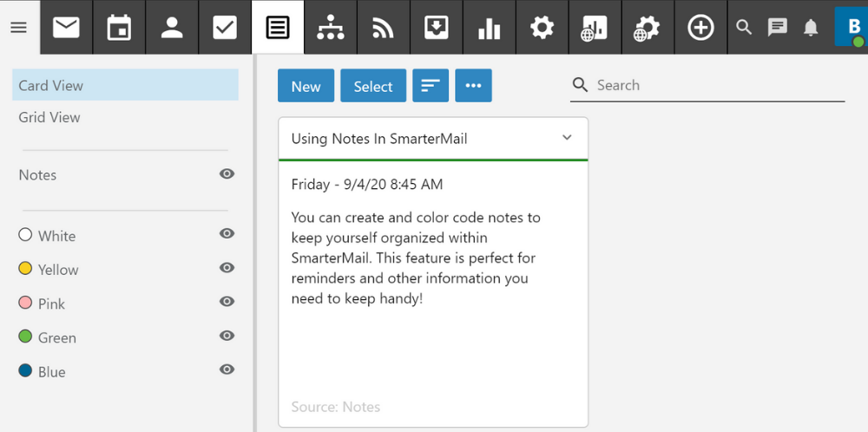The height and width of the screenshot is (432, 868).
Task: Click the Notes source label in sidebar
Action: click(x=37, y=175)
